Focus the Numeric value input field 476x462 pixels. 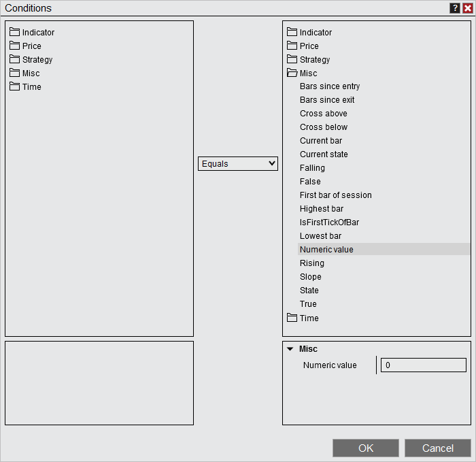(423, 365)
